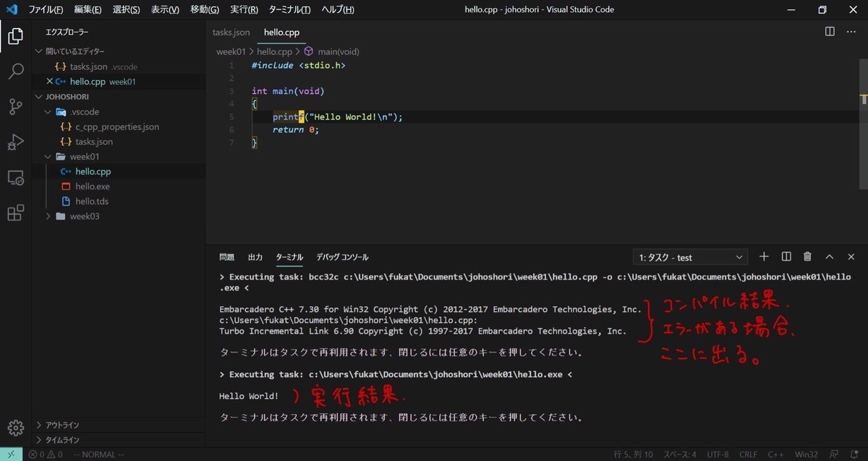868x461 pixels.
Task: Open the editor More Actions menu
Action: click(x=851, y=32)
